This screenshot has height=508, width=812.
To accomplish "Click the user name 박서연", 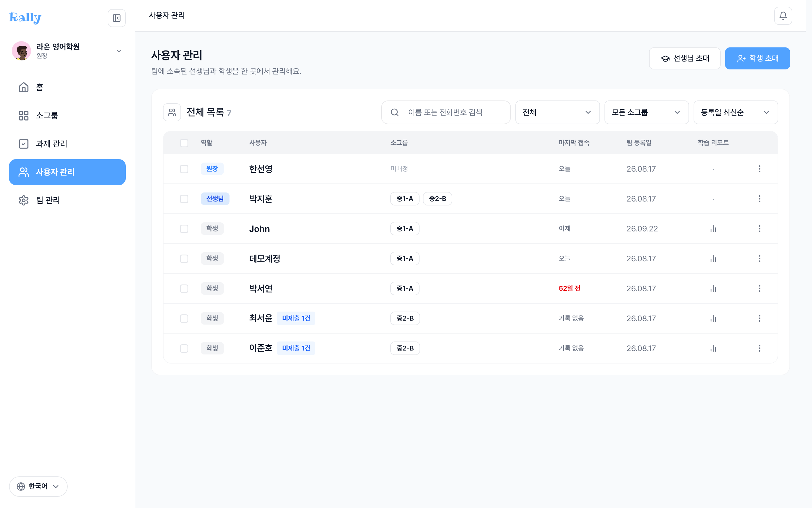I will [261, 288].
